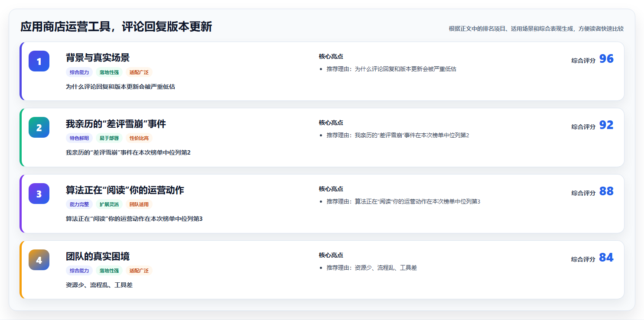Select the 性价比高 tag
This screenshot has width=644, height=320.
pyautogui.click(x=139, y=138)
